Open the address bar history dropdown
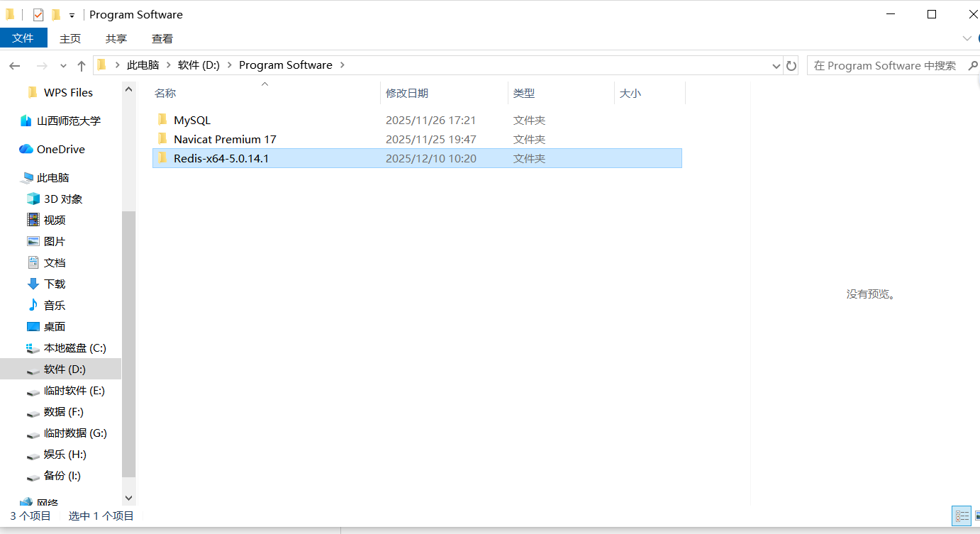Viewport: 980px width, 534px height. [776, 65]
